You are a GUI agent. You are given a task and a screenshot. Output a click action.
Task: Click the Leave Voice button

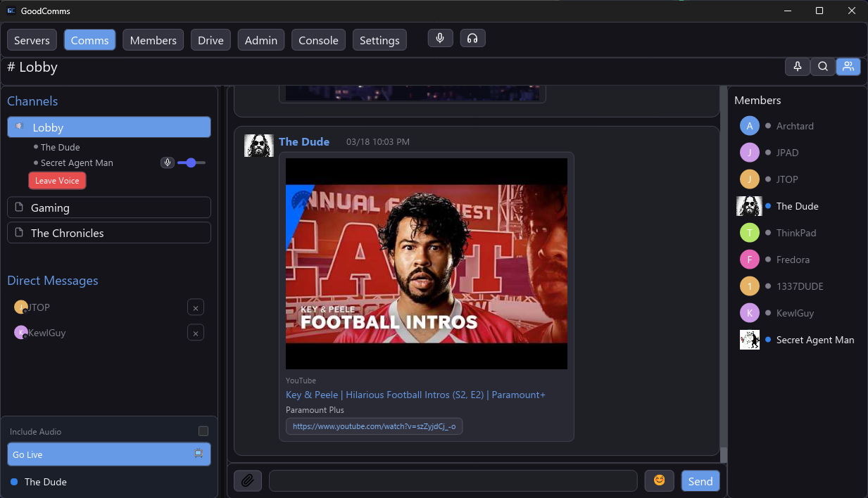click(57, 180)
